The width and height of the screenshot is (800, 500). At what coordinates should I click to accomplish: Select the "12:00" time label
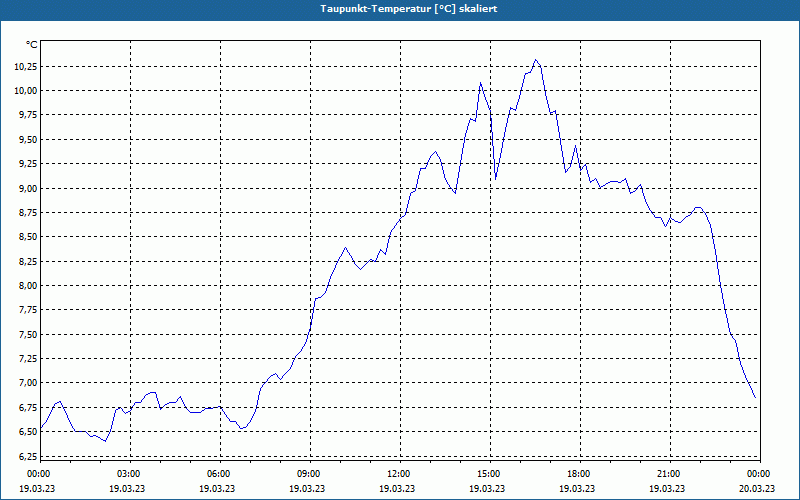[x=398, y=474]
